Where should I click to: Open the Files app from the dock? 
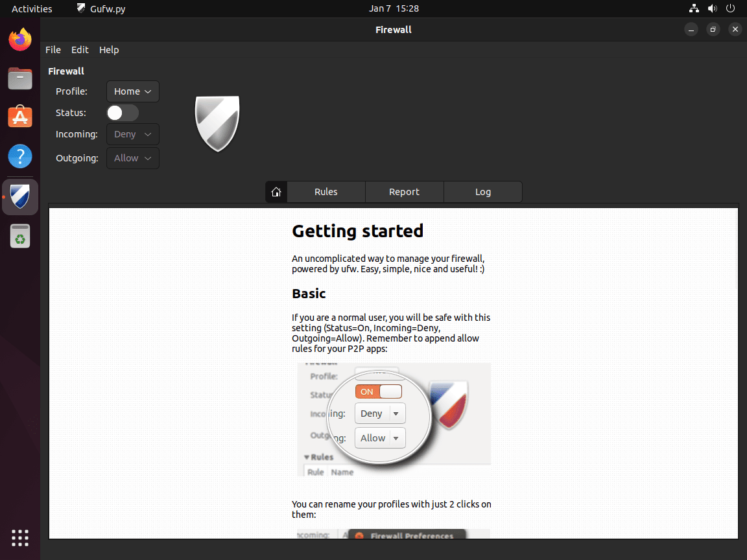tap(19, 78)
